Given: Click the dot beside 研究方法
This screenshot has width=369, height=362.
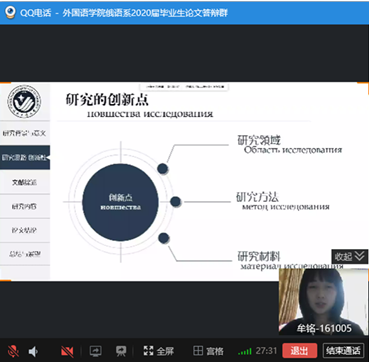Looking at the screenshot, I should (175, 202).
